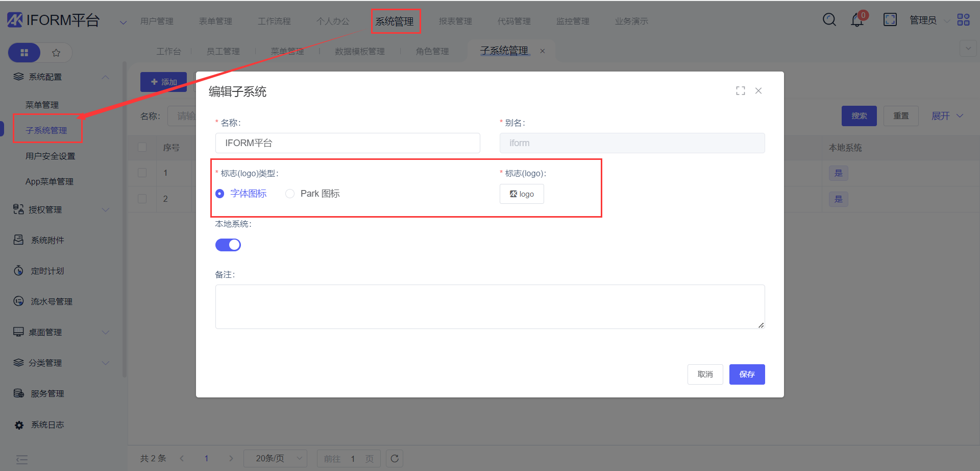The width and height of the screenshot is (980, 471).
Task: Toggle fullscreen icon in top bar
Action: [890, 20]
